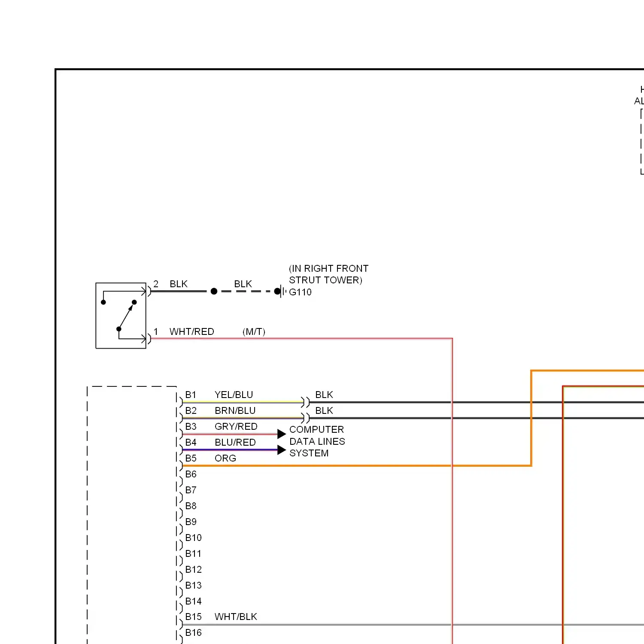
Task: Select the (M/T) label
Action: 254,331
